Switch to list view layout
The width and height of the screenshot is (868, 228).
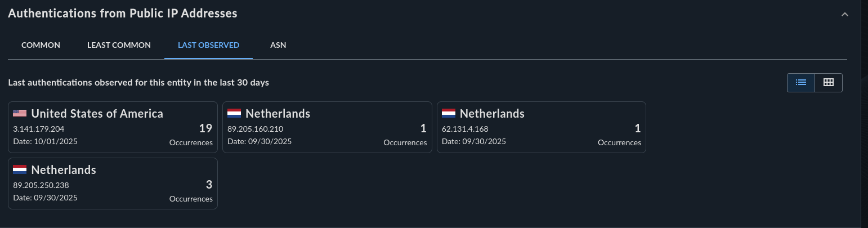pyautogui.click(x=801, y=82)
